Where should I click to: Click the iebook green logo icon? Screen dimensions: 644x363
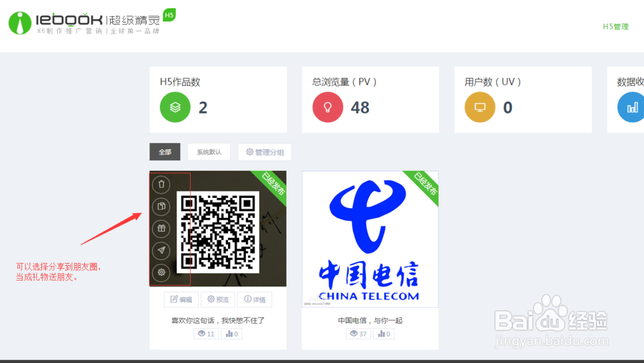[20, 23]
